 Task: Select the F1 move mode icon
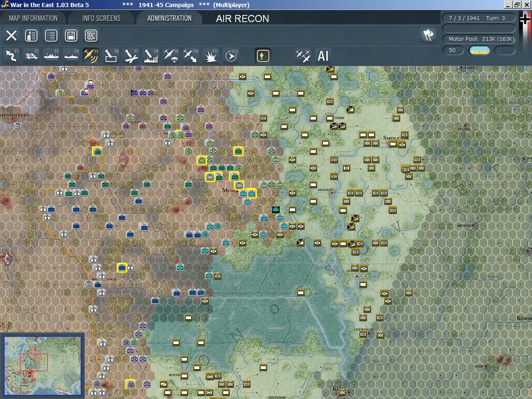coord(11,56)
